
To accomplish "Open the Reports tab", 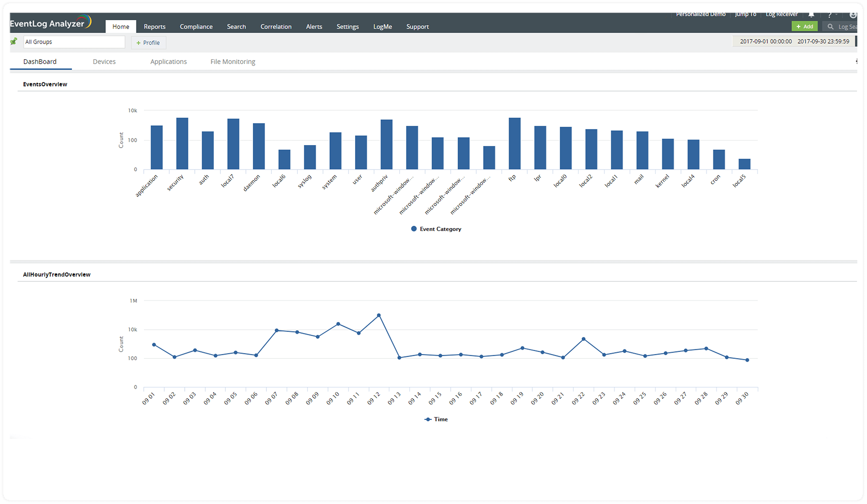I will (x=154, y=27).
